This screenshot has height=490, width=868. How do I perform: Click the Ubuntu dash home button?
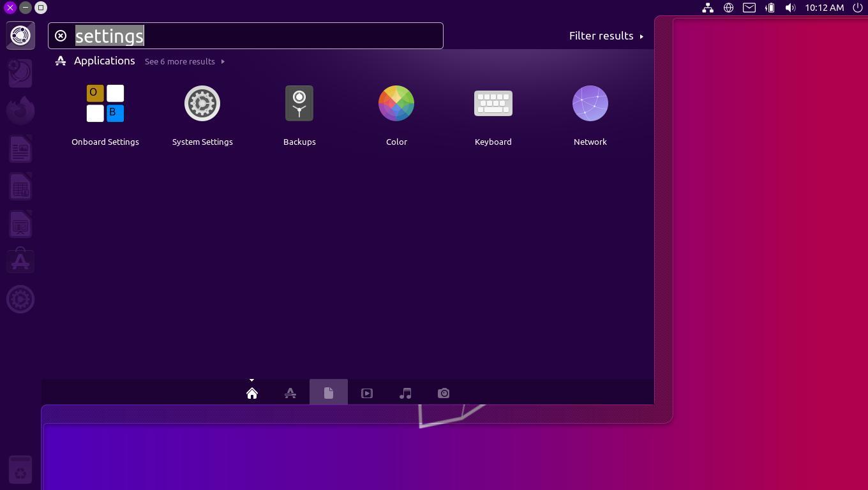click(20, 35)
